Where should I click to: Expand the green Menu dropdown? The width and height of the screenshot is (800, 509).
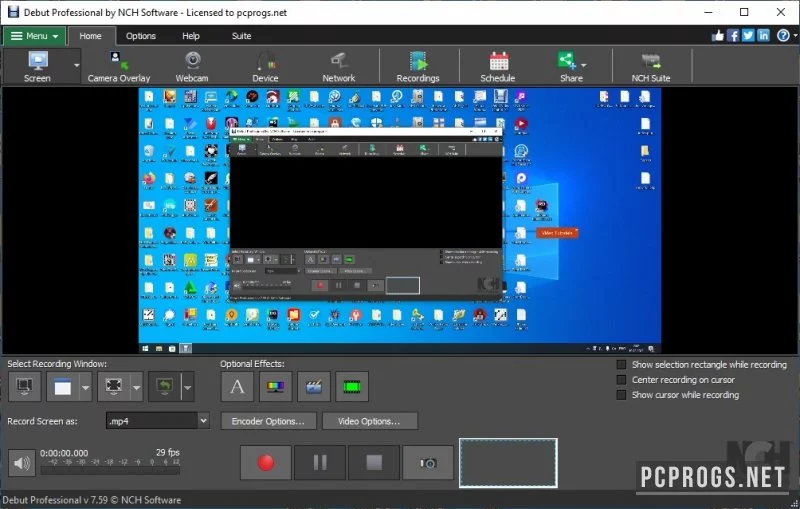coord(35,36)
